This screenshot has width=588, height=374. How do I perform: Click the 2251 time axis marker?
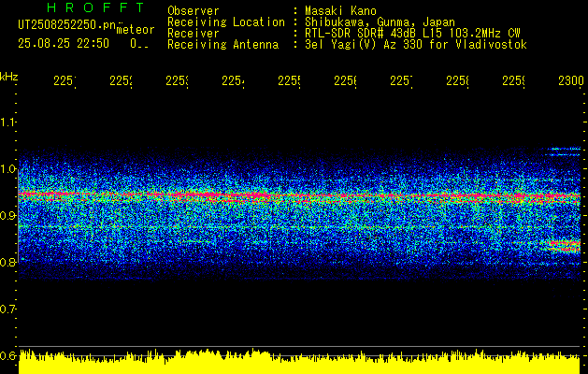tap(65, 81)
